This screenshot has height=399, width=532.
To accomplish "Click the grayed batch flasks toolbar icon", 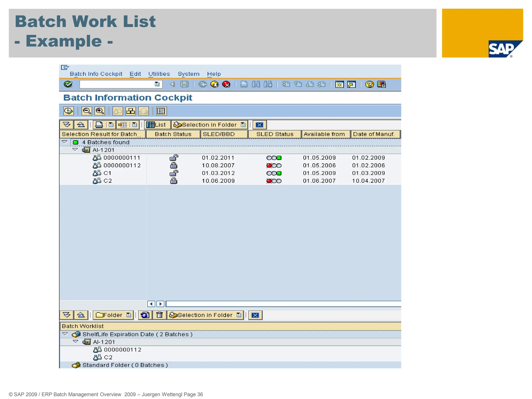I will [118, 111].
